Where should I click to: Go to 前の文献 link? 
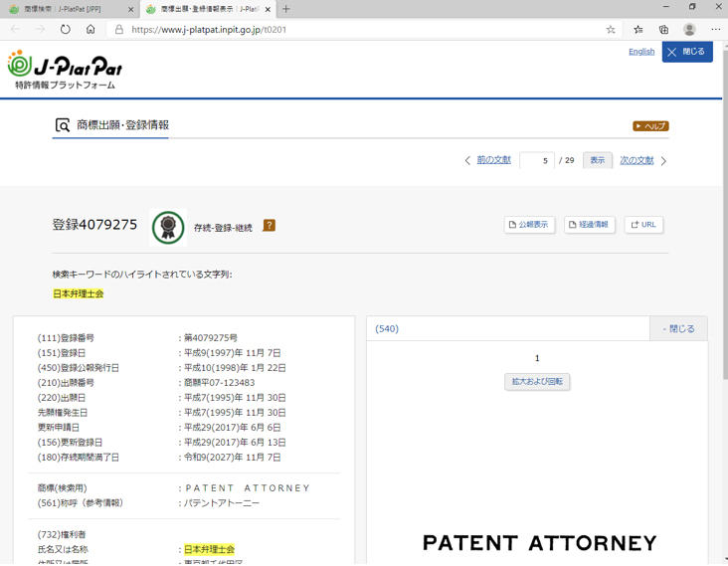(x=493, y=160)
